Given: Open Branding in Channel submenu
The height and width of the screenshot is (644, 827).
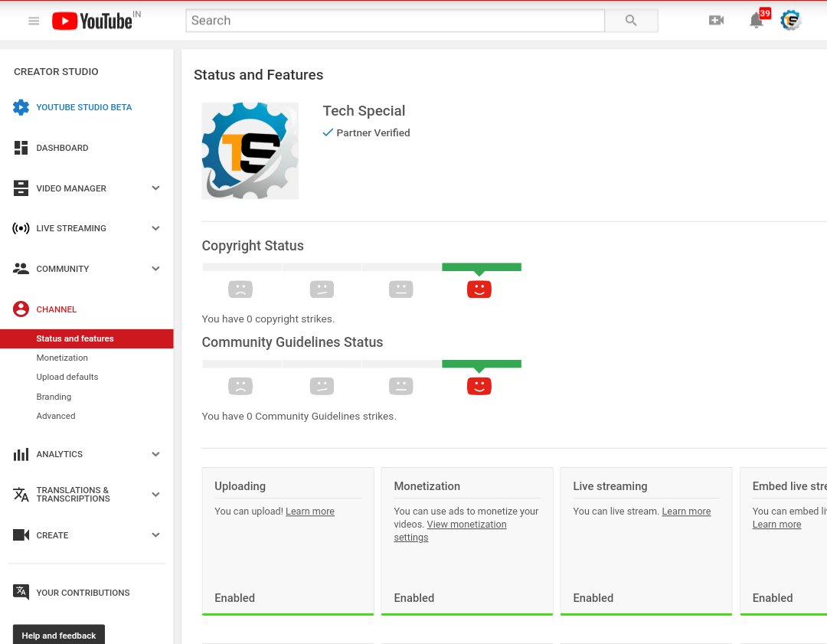Looking at the screenshot, I should (54, 397).
